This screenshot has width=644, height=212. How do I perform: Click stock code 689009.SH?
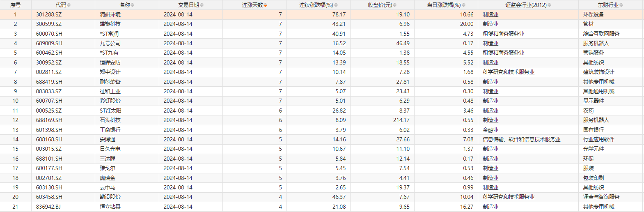coord(49,43)
